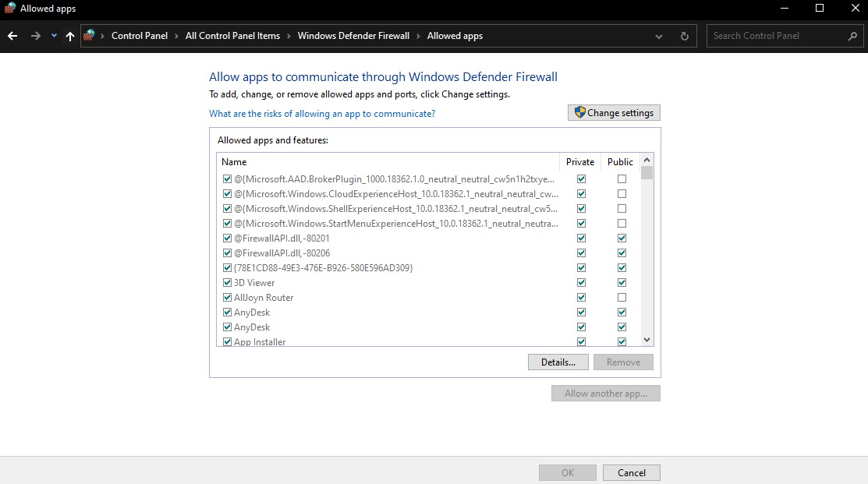Image resolution: width=868 pixels, height=484 pixels.
Task: Uncheck Public for FirewallAPI.dll,-80201
Action: 622,238
